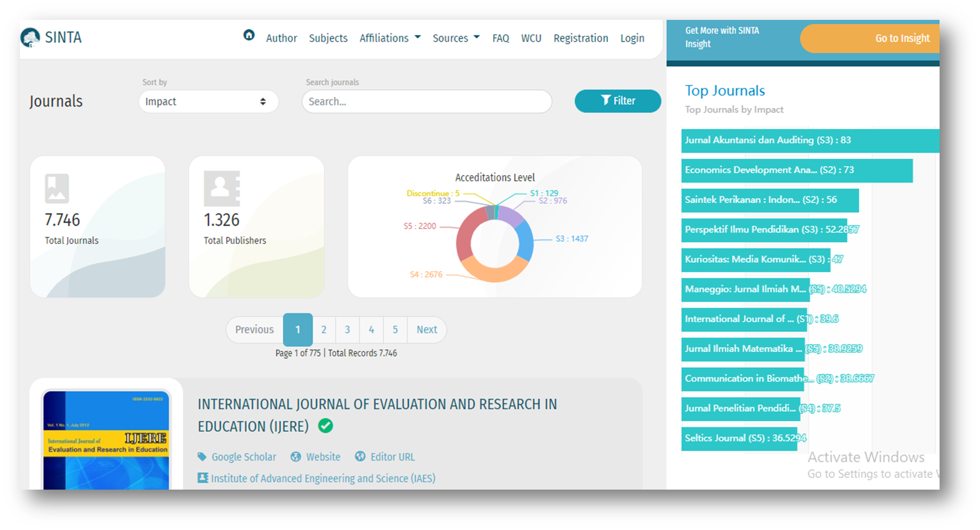
Task: Click the Jurnal Penelitian Pendidi... bar
Action: pos(741,409)
